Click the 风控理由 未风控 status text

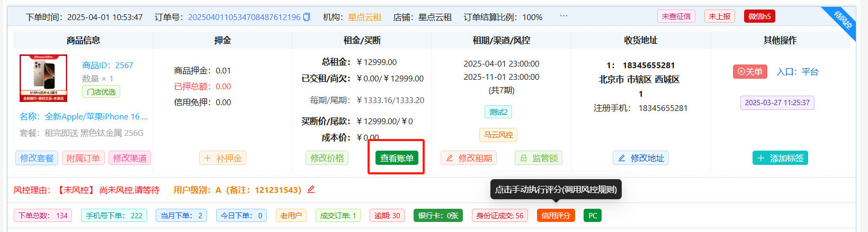pyautogui.click(x=86, y=190)
